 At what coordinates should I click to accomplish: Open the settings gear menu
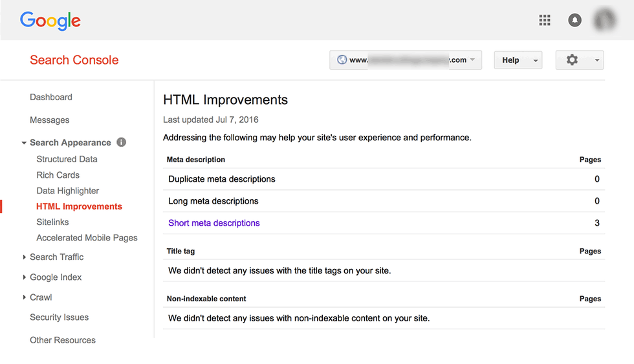tap(572, 60)
